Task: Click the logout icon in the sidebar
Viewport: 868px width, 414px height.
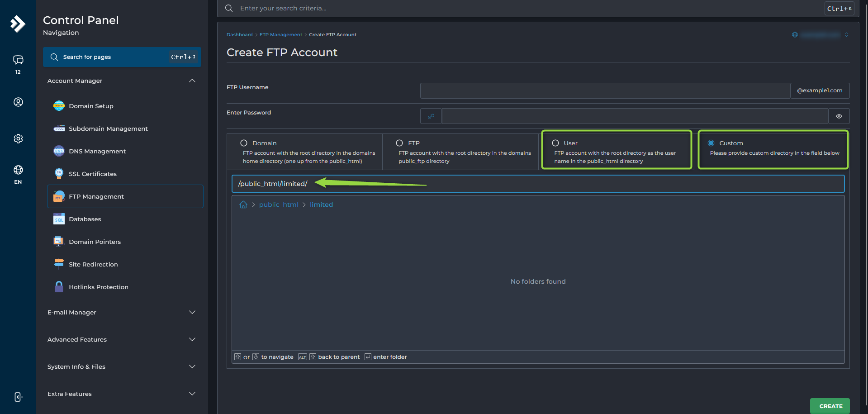Action: [18, 397]
